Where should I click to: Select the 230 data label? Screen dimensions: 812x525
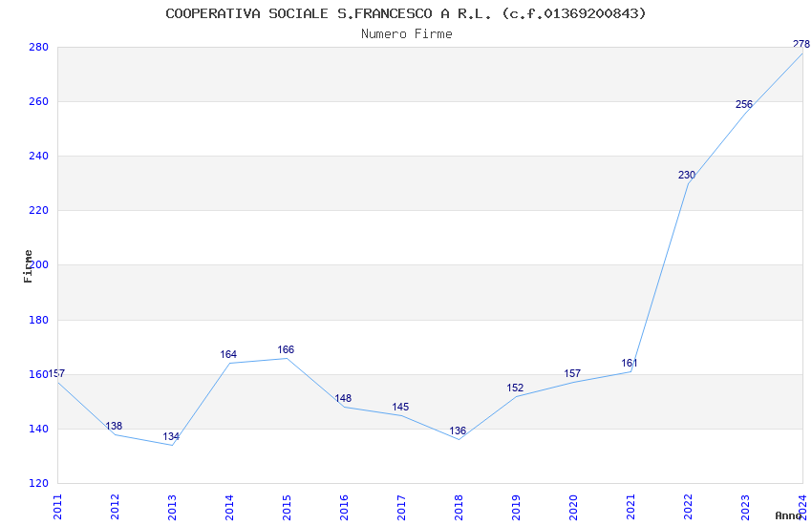[x=687, y=175]
